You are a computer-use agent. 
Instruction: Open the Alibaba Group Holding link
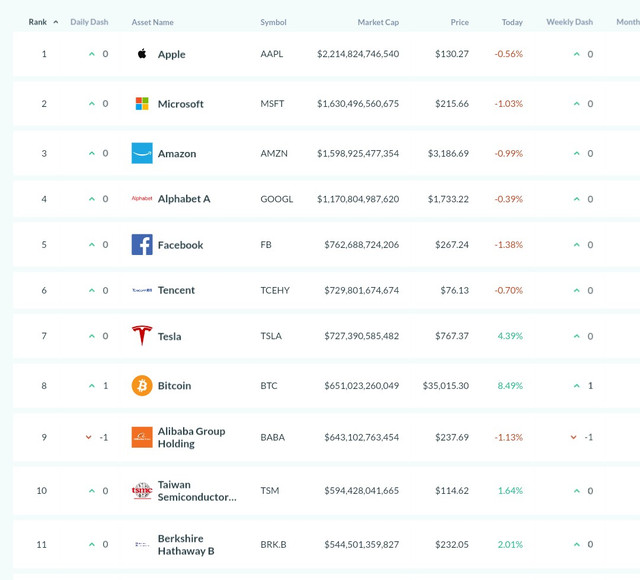coord(191,437)
